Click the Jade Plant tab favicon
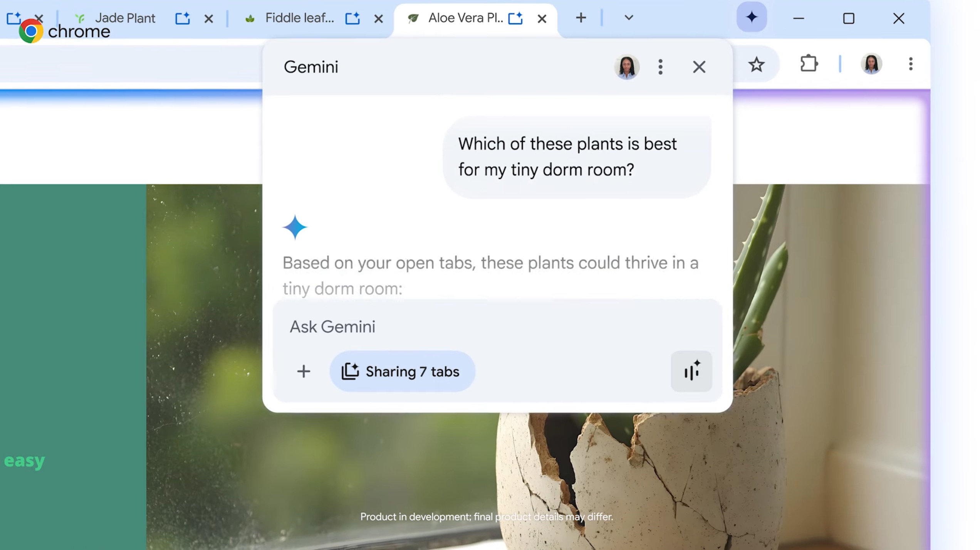The image size is (980, 550). (80, 18)
